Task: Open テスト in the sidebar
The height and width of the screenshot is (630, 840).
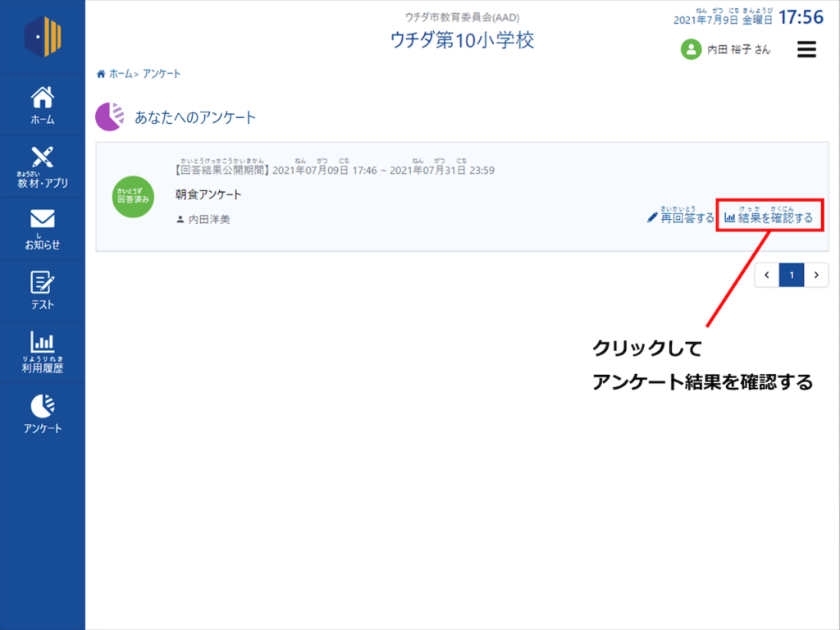Action: (x=42, y=290)
